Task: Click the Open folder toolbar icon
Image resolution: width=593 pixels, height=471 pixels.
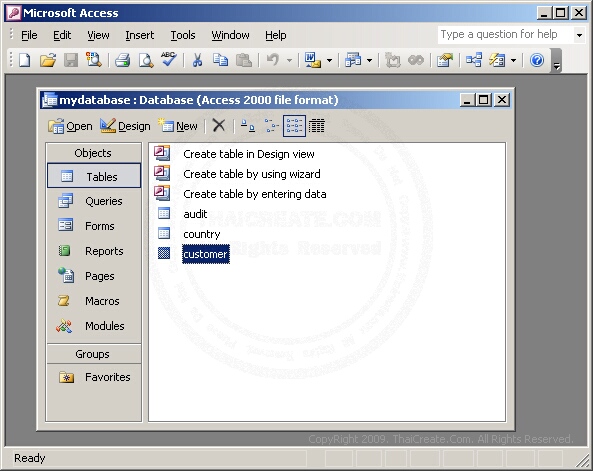Action: pos(48,60)
